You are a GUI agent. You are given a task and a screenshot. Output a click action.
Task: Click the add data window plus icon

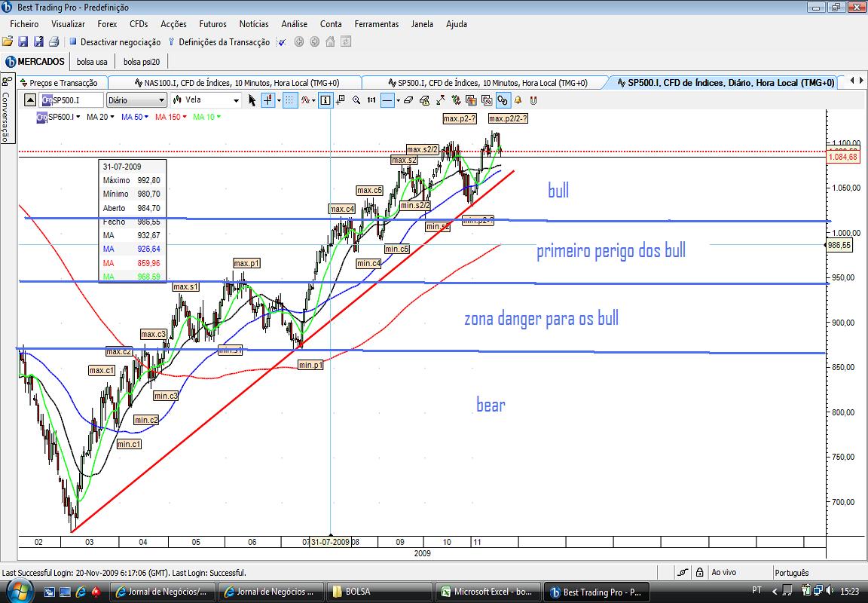(341, 100)
